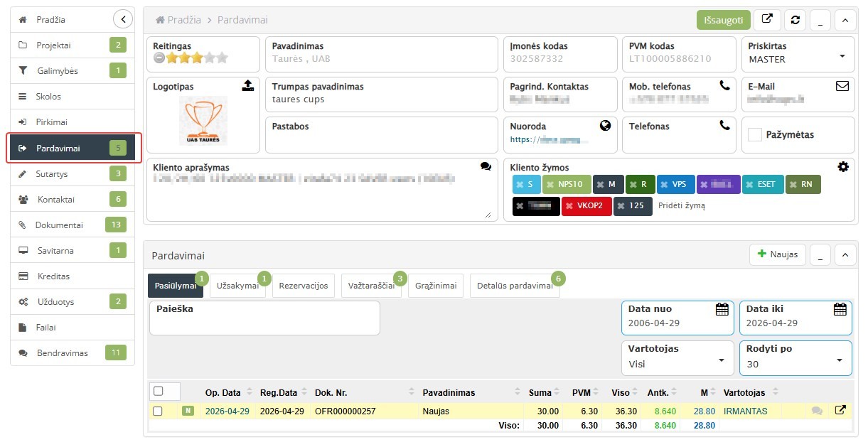Viewport: 868px width, 447px height.
Task: Upload logo using the Logotipas upload icon
Action: click(x=247, y=85)
